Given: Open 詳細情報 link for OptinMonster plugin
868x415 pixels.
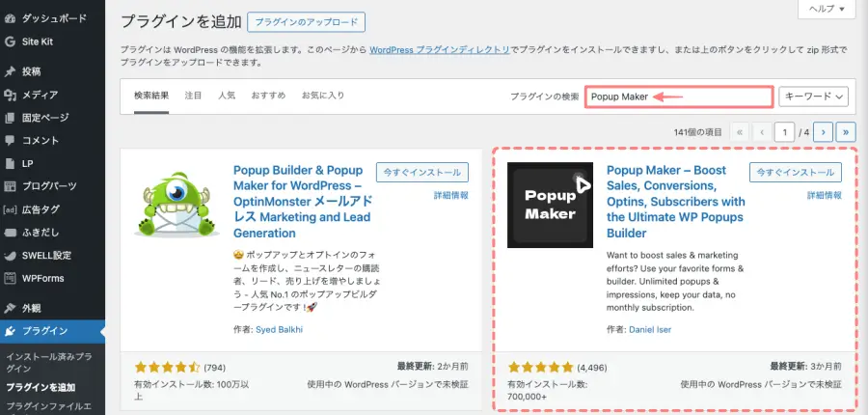Looking at the screenshot, I should (x=450, y=195).
